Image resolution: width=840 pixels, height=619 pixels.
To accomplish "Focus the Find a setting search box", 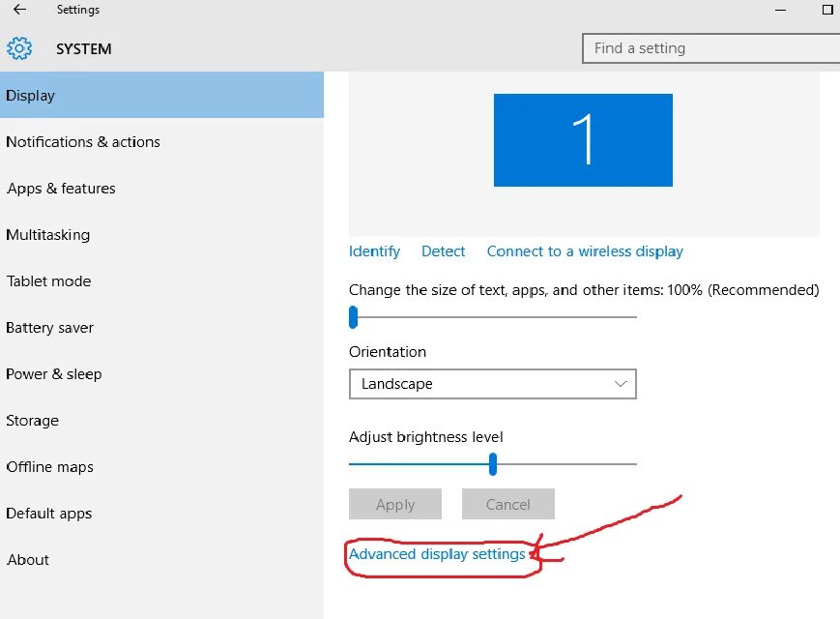I will (710, 48).
